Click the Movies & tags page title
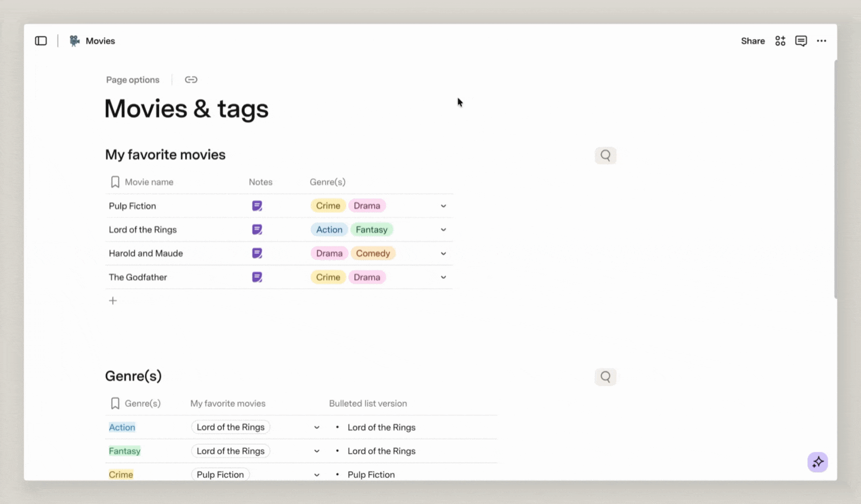This screenshot has height=504, width=861. 186,109
